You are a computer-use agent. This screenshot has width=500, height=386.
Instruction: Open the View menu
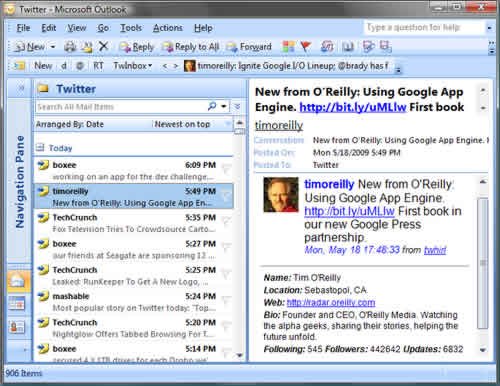[x=77, y=28]
